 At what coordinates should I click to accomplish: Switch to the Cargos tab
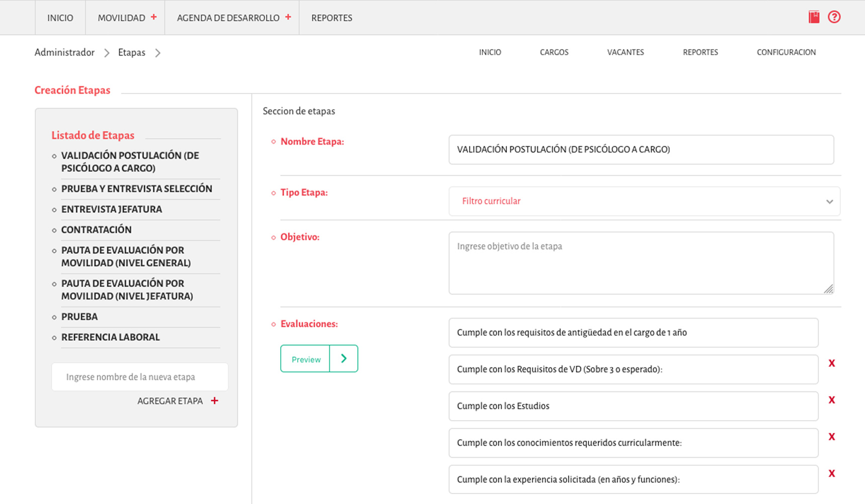click(x=554, y=52)
